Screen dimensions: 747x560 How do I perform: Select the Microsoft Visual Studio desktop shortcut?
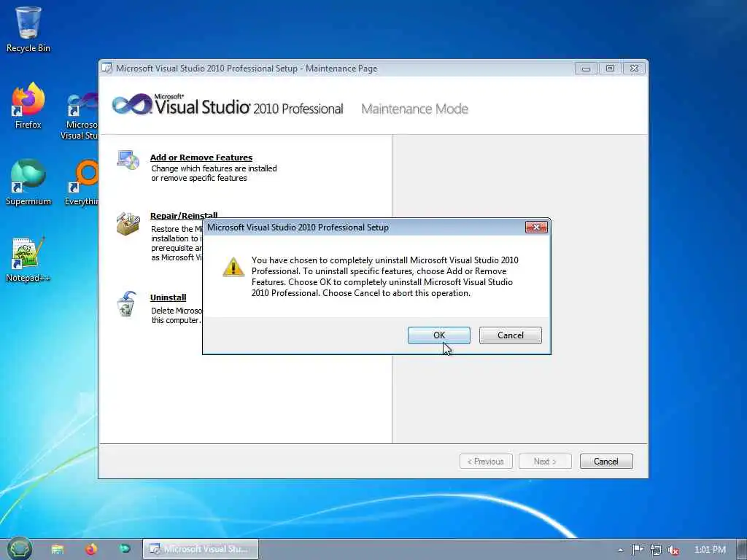[x=81, y=114]
